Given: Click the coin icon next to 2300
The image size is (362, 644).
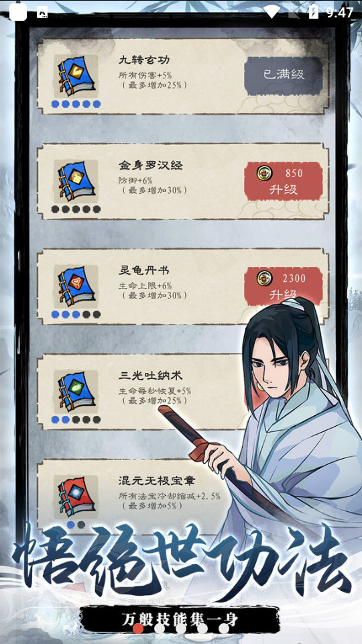Looking at the screenshot, I should pyautogui.click(x=263, y=278).
